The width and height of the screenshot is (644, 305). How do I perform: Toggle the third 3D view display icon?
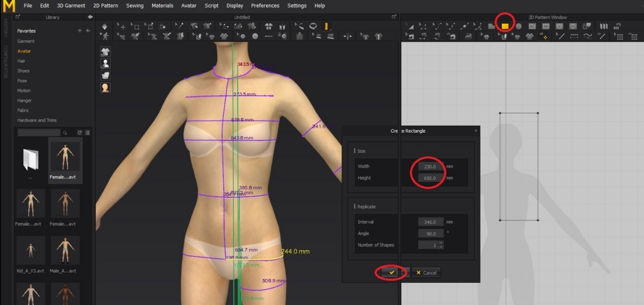pyautogui.click(x=106, y=75)
